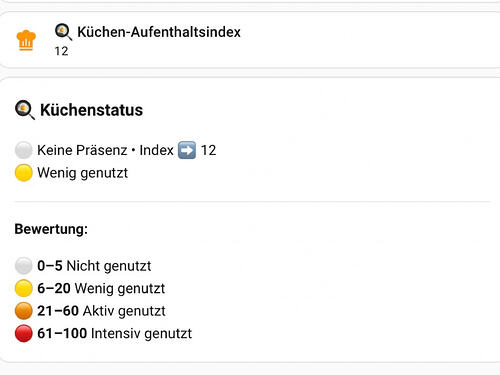Click the yellow circle for 6–20 rating
The height and width of the screenshot is (375, 500).
24,288
